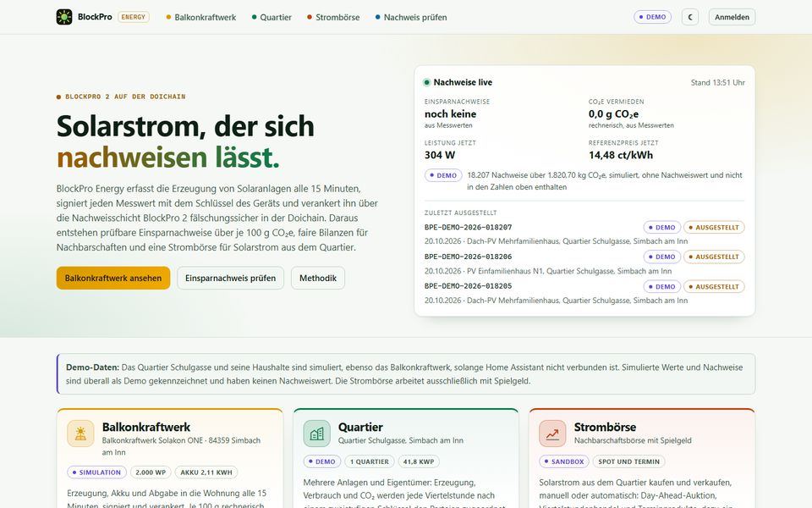Viewport: 812px width, 508px height.
Task: Click the Balkonkraftwerk card title
Action: 146,427
